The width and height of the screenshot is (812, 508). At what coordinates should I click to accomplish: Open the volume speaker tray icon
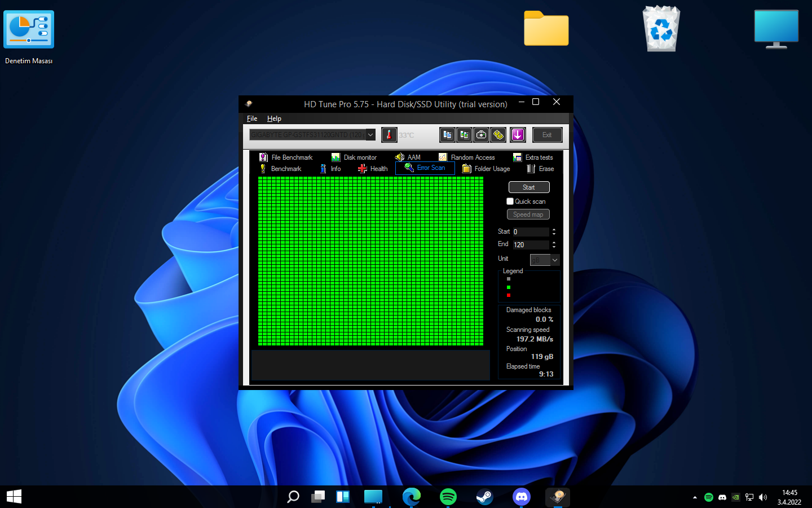763,497
